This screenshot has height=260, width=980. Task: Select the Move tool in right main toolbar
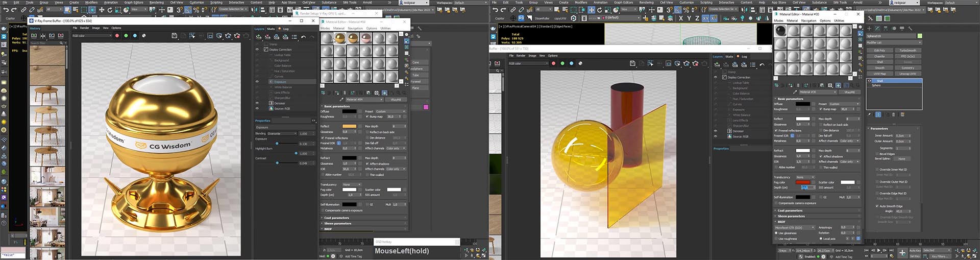tap(591, 10)
